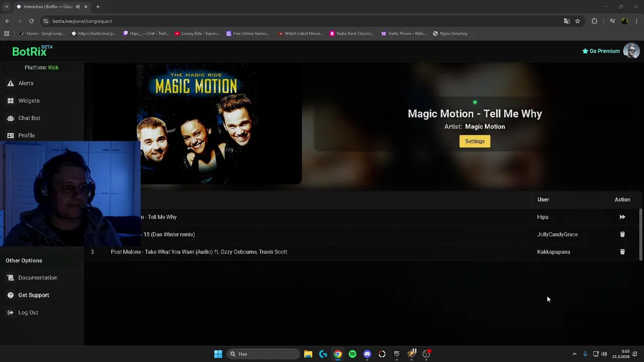Open the Chrome apps grid icon

(x=7, y=34)
